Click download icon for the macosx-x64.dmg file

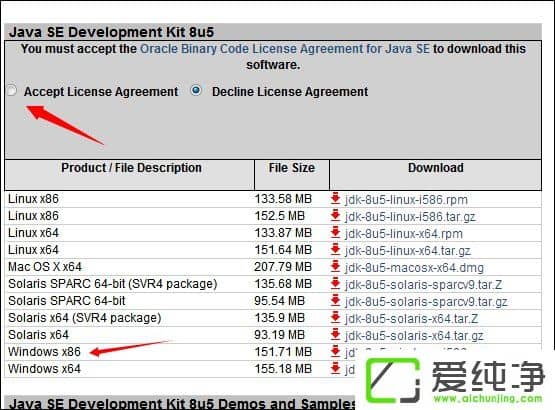tap(335, 267)
